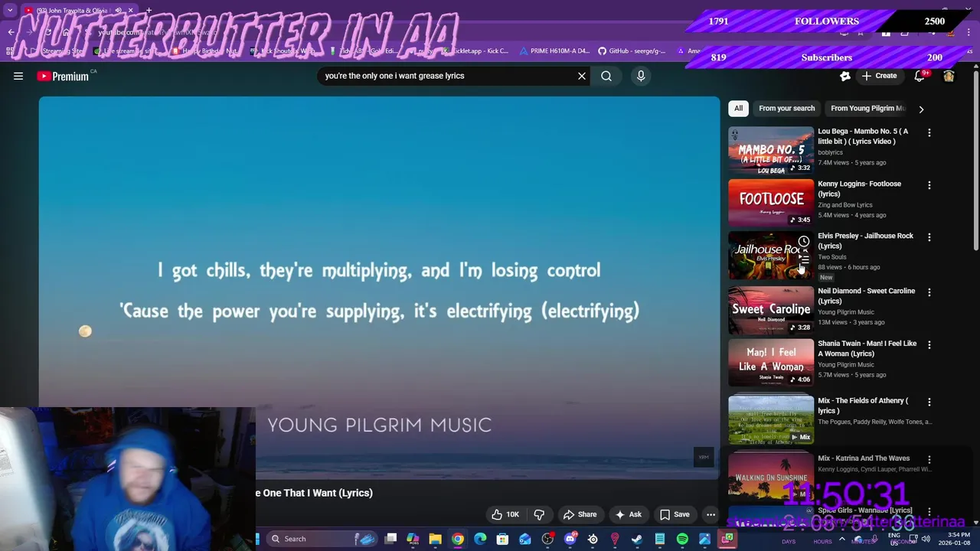
Task: Open Microsoft Store taskbar icon
Action: [x=502, y=539]
